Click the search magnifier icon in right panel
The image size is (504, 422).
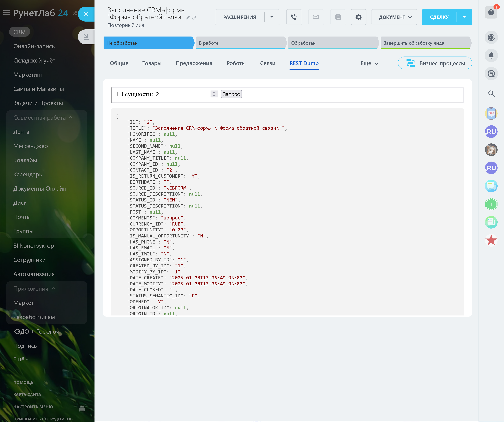coord(491,94)
